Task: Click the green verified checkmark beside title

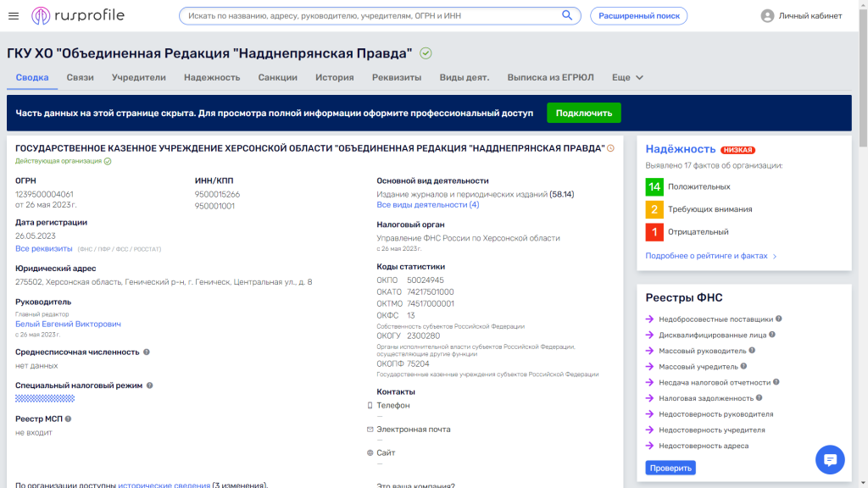Action: [x=426, y=53]
